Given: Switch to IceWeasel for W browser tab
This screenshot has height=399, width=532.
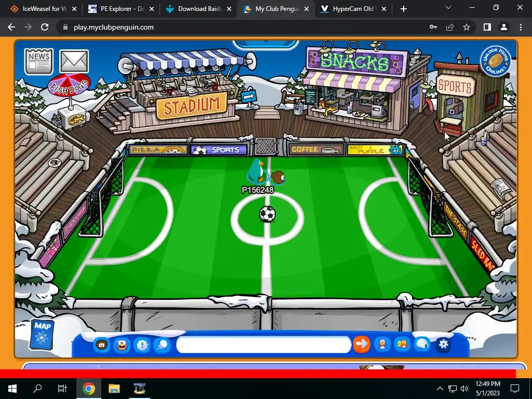Looking at the screenshot, I should [44, 9].
